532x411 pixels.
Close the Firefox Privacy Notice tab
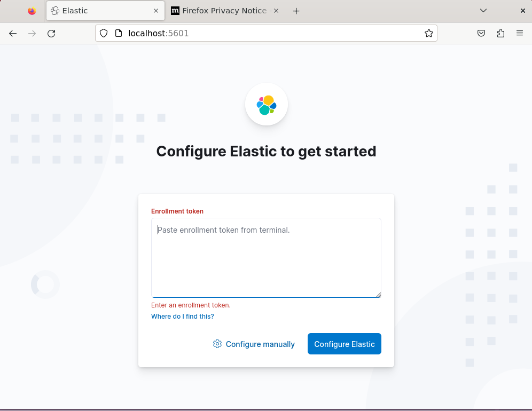[x=276, y=11]
